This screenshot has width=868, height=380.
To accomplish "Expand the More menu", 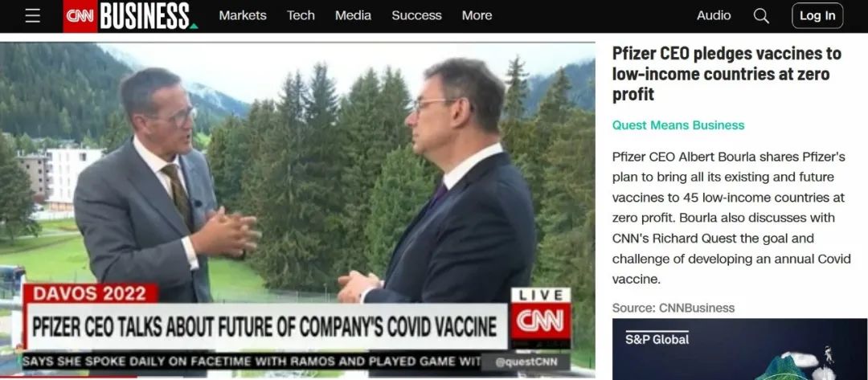I will 477,15.
